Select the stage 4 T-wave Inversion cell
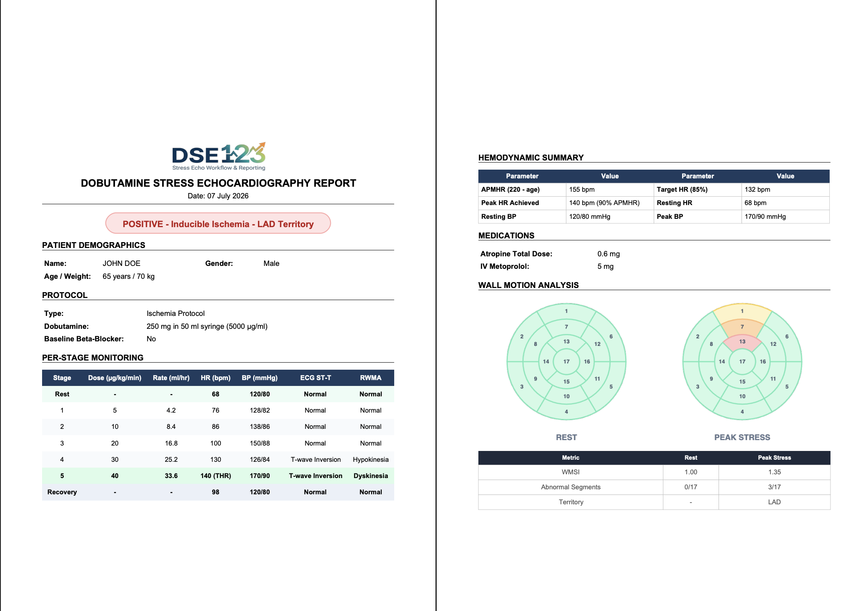The height and width of the screenshot is (611, 868). coord(315,459)
